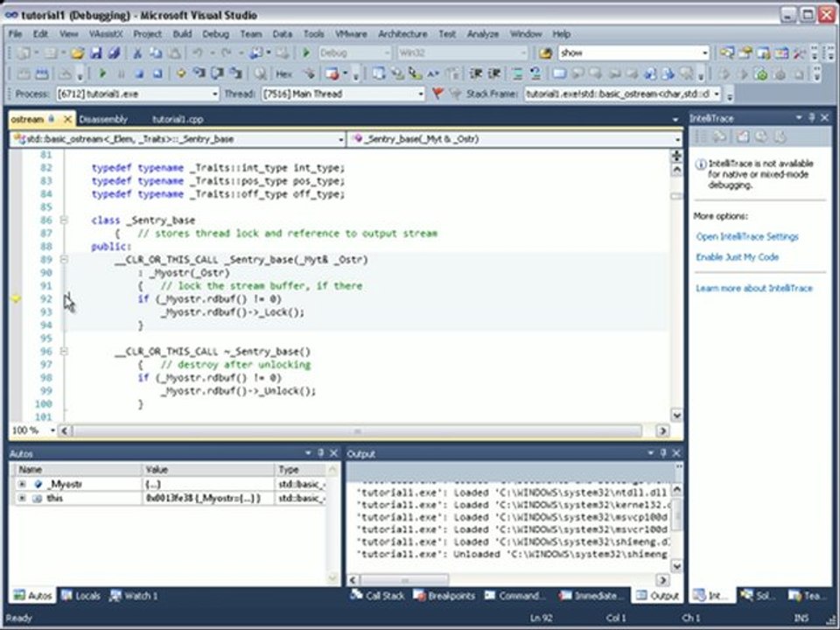This screenshot has height=630, width=840.
Task: Click the red flag Show Only Flagged Threads icon
Action: pyautogui.click(x=437, y=94)
